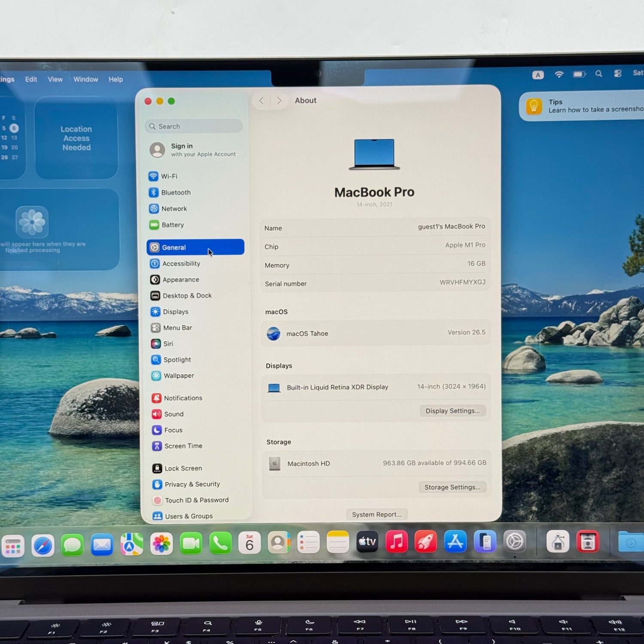The height and width of the screenshot is (644, 644).
Task: Launch Reminders from the Dock
Action: click(308, 543)
